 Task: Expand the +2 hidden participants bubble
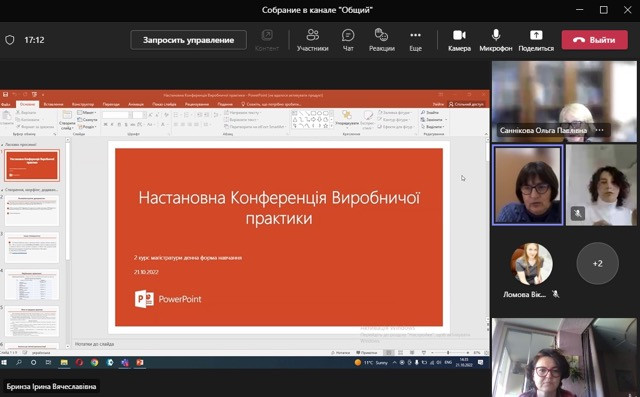pos(598,263)
